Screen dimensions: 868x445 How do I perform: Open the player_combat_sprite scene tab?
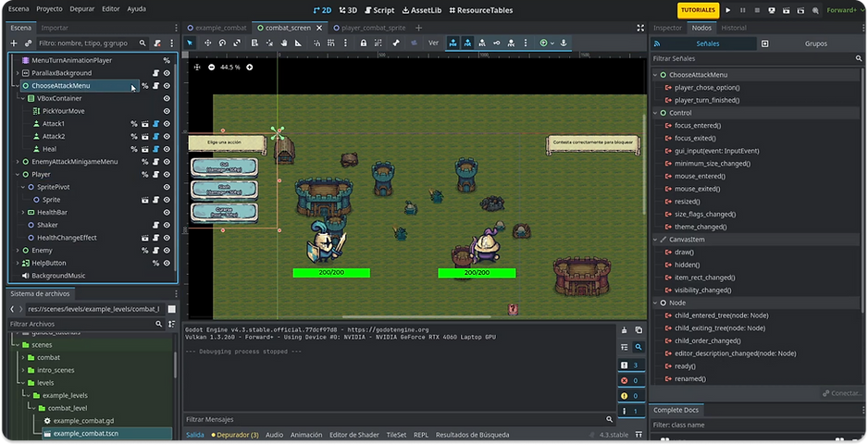pos(369,28)
